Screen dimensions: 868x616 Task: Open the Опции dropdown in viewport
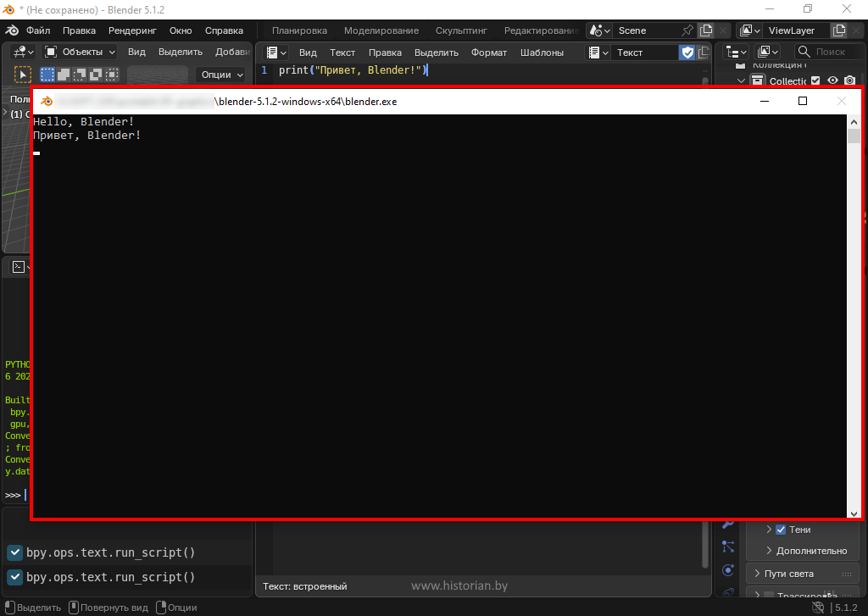[221, 75]
